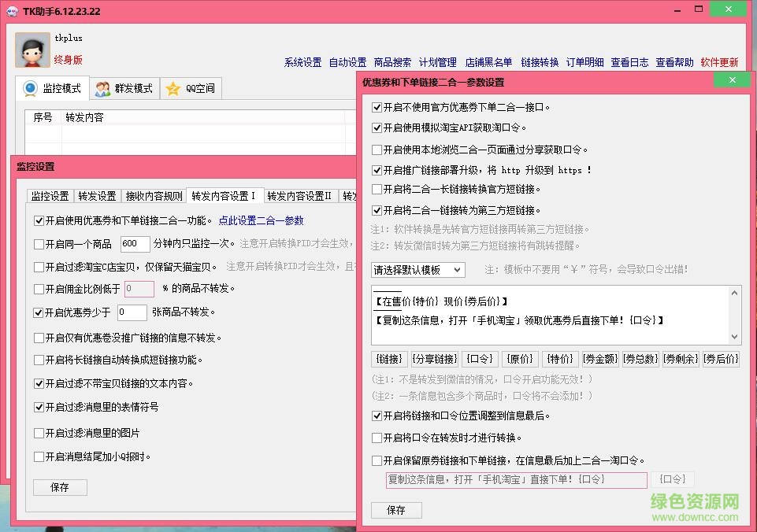757x532 pixels.
Task: Click the TK助手 icon in the title bar
Action: [x=11, y=11]
